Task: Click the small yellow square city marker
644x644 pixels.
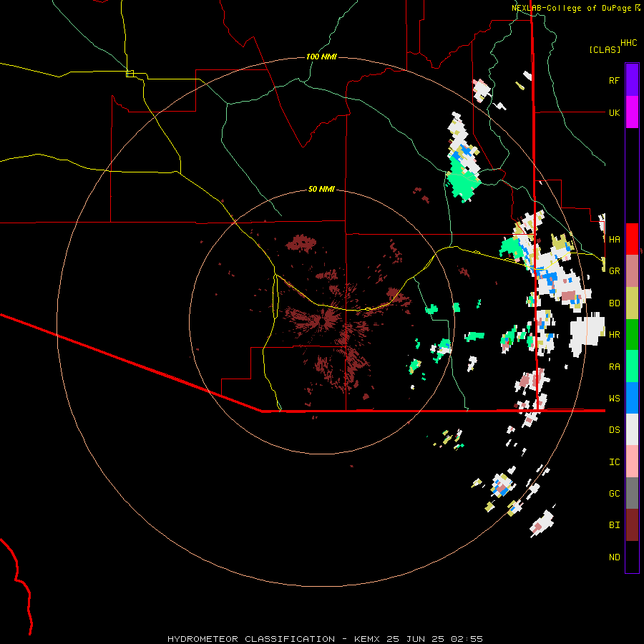Action: (x=130, y=74)
